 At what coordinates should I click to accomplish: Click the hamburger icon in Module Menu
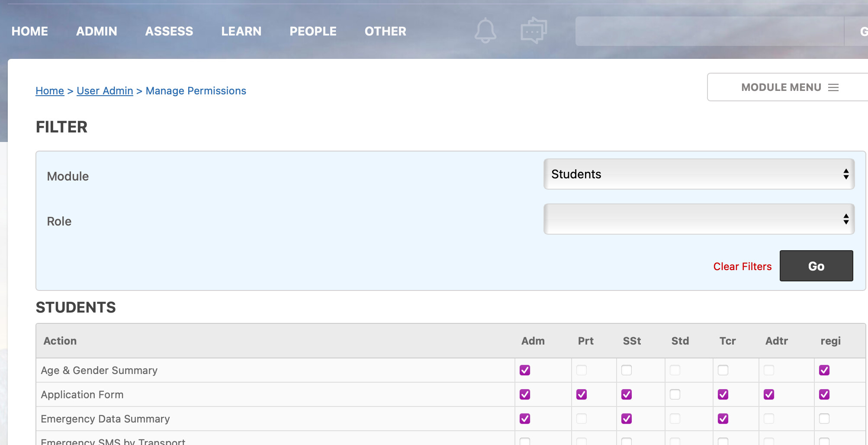[x=833, y=87]
